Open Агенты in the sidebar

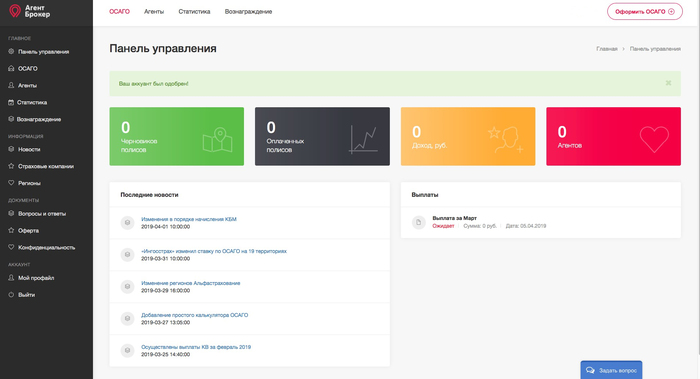pyautogui.click(x=23, y=85)
